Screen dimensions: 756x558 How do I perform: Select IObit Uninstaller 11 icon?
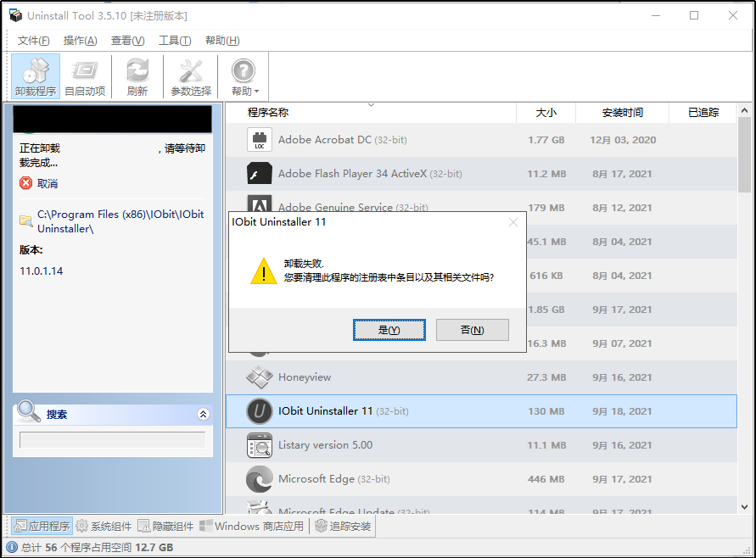point(260,411)
